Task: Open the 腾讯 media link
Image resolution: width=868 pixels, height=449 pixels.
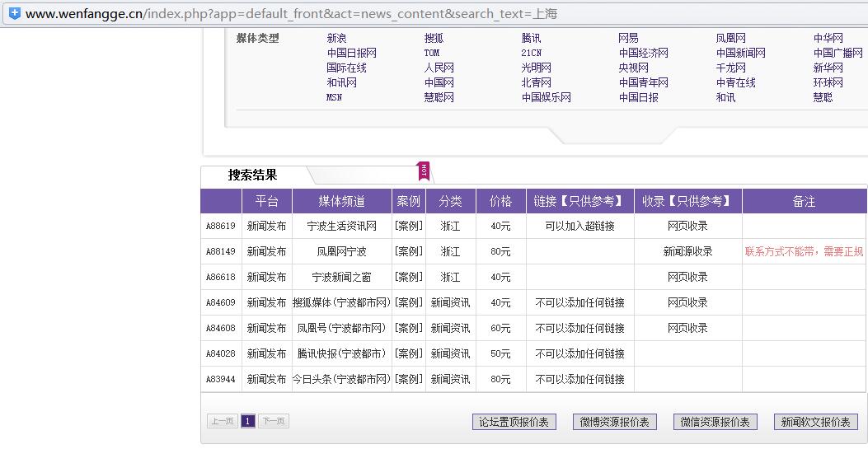Action: (532, 38)
